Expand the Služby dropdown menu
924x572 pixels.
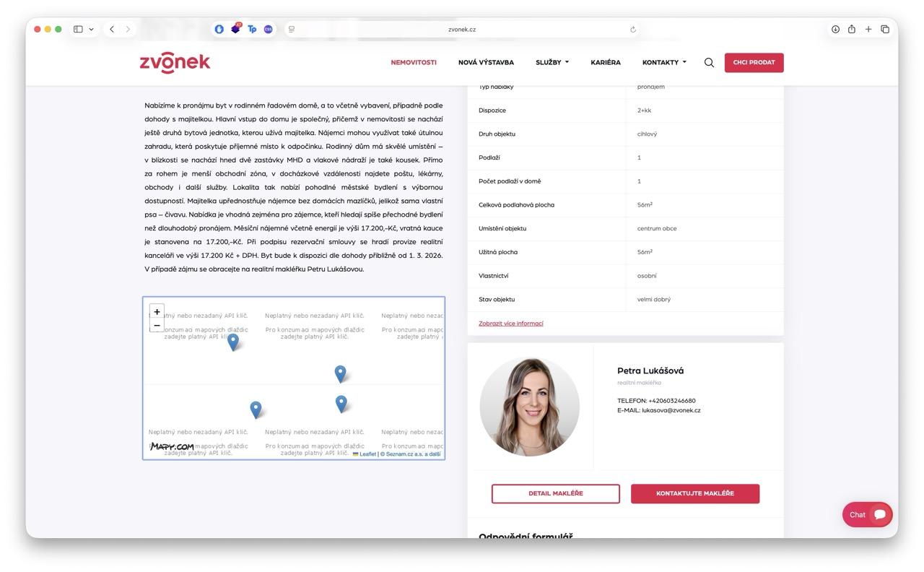point(552,63)
